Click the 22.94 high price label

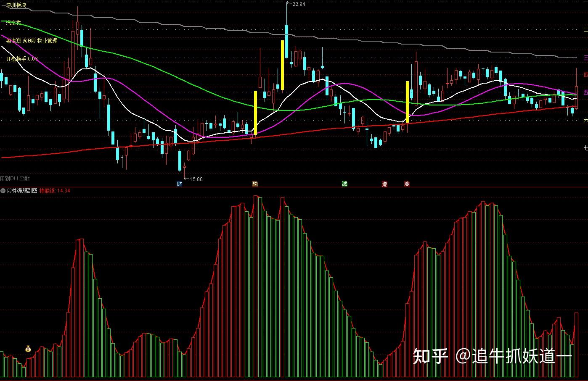[x=299, y=4]
